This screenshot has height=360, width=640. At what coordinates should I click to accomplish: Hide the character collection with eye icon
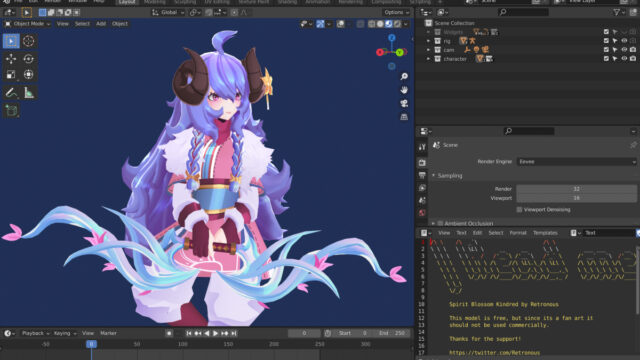tap(624, 59)
